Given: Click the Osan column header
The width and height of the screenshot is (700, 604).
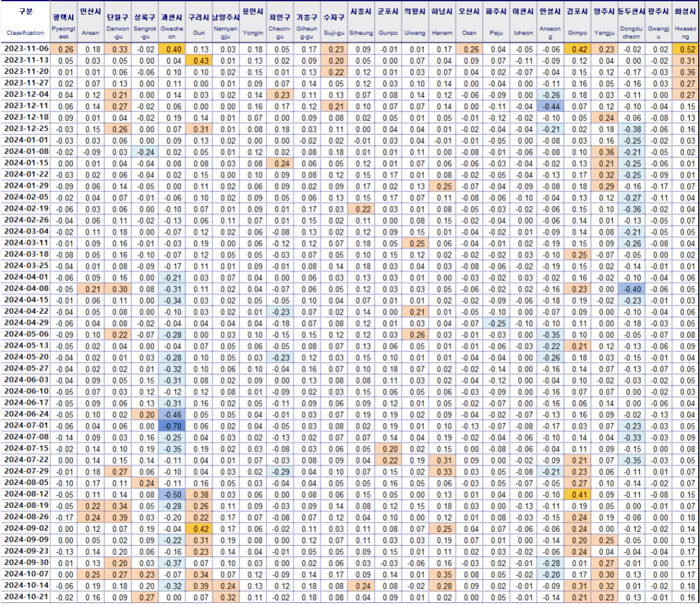Looking at the screenshot, I should click(469, 22).
